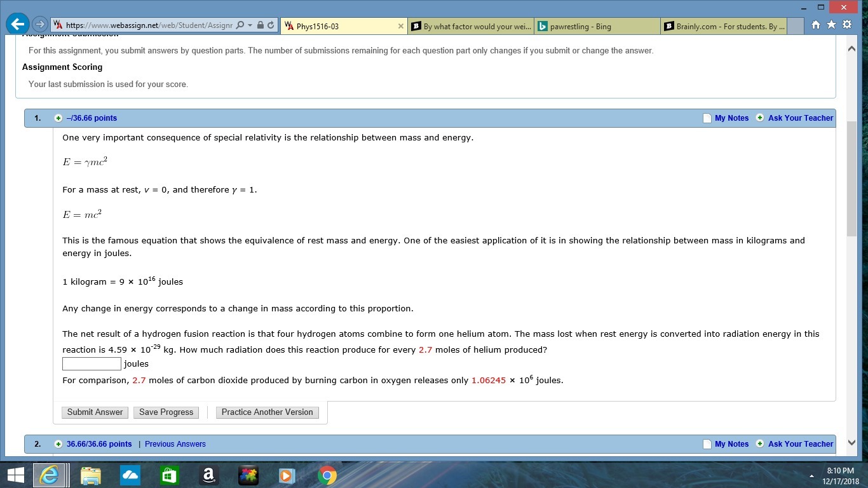
Task: Expand question 1 points details plus icon
Action: [x=58, y=118]
